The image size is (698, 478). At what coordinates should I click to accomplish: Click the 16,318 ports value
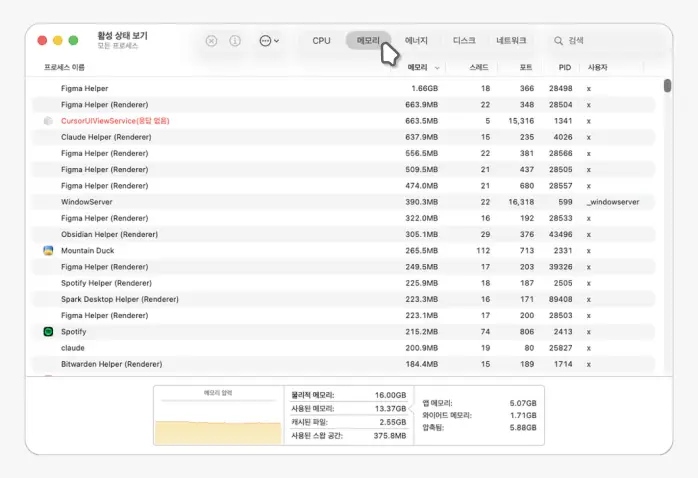point(521,202)
